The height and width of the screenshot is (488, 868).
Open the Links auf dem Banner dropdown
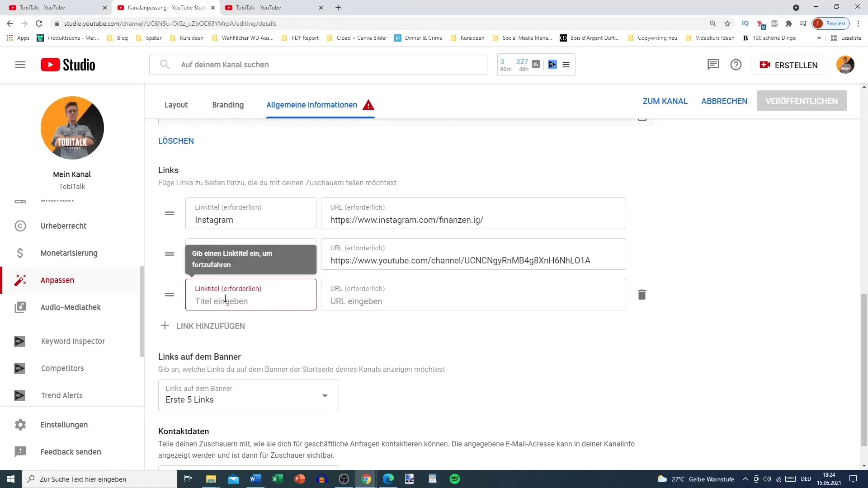248,395
